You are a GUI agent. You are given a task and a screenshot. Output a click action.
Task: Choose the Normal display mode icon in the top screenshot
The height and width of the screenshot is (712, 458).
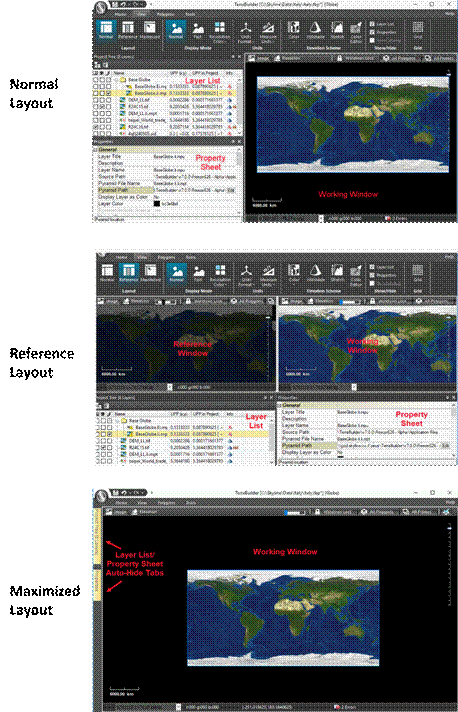[175, 30]
